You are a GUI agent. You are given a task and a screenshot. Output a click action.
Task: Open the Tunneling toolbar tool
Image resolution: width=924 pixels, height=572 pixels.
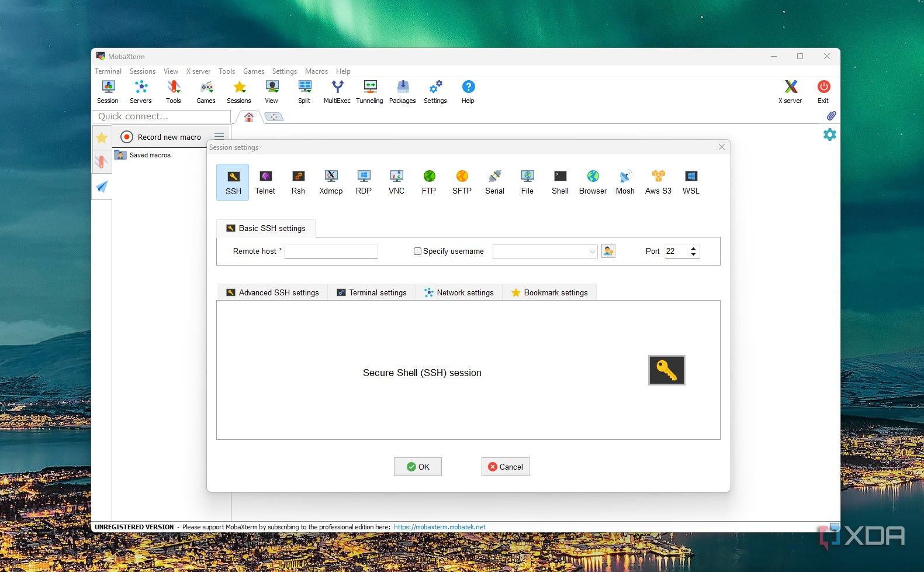click(x=369, y=92)
